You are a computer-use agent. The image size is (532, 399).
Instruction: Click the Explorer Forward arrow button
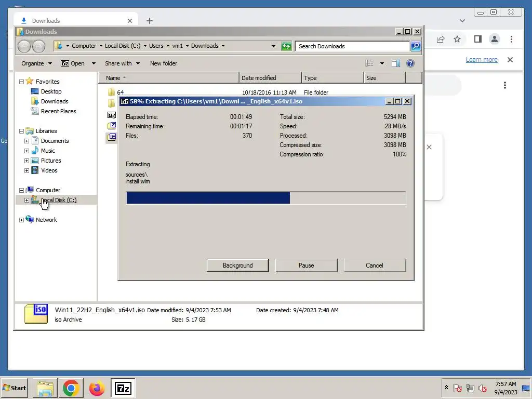pos(38,46)
